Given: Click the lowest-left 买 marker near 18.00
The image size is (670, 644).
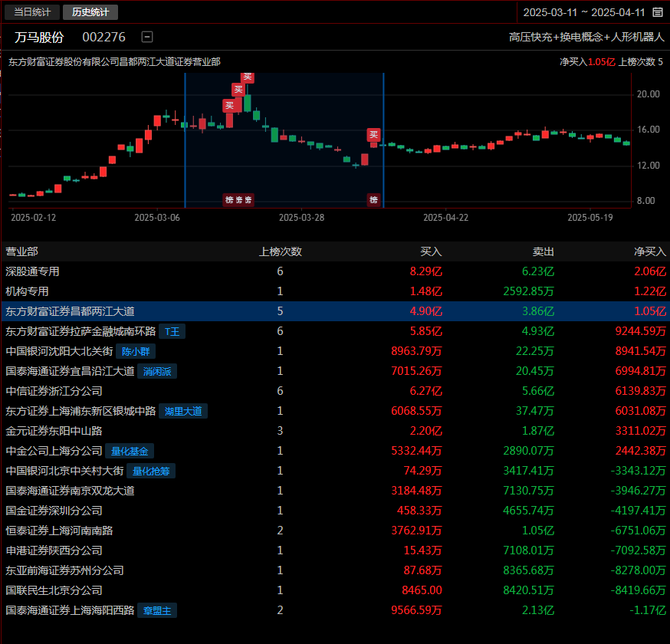Looking at the screenshot, I should click(x=229, y=106).
